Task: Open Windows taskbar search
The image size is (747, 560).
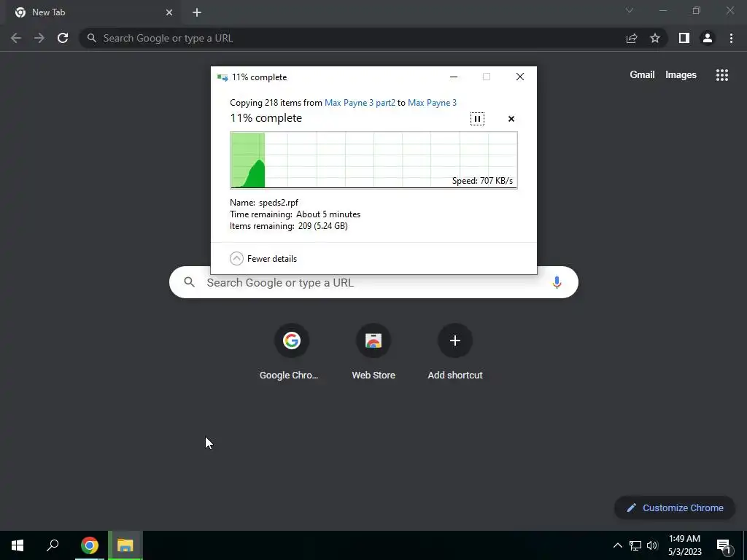Action: point(53,545)
